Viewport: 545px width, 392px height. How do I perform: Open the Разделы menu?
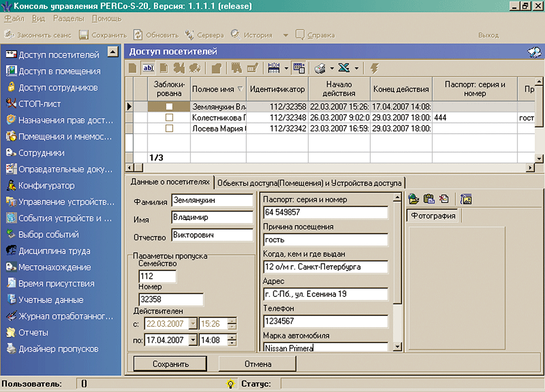68,18
